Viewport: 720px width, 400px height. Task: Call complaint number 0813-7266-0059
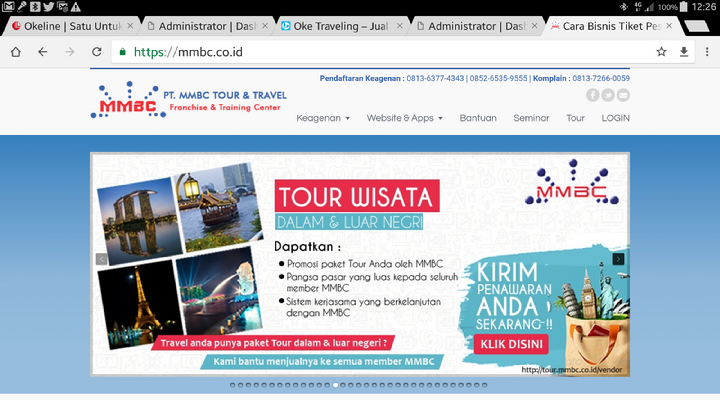tap(601, 78)
